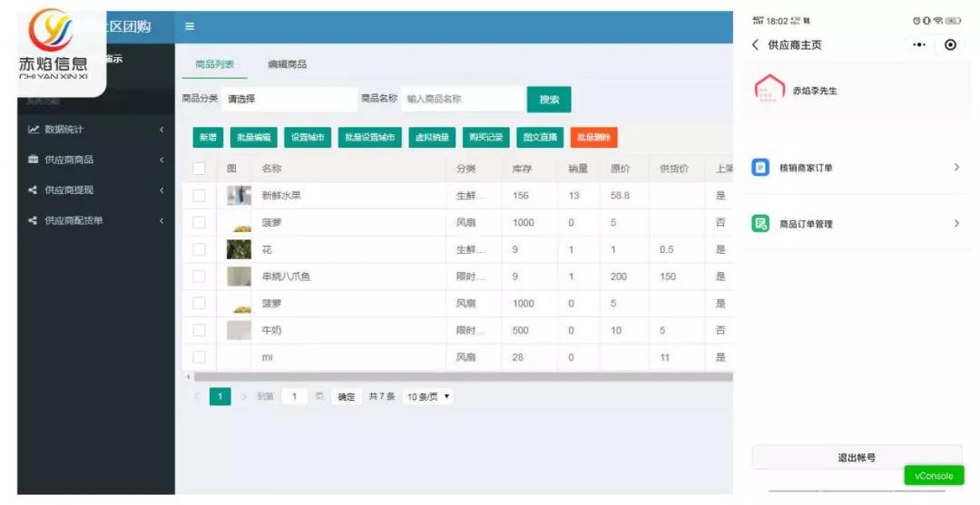Tap the green 商品订单管理 icon
Image resolution: width=980 pixels, height=505 pixels.
760,224
